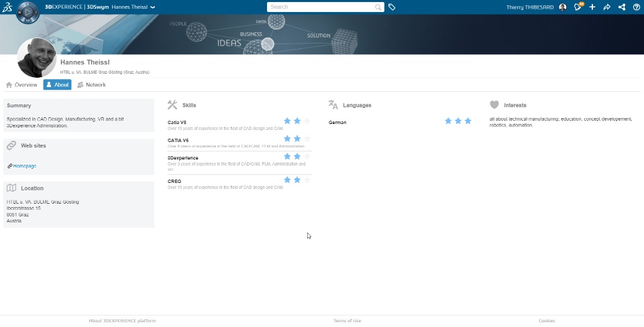Select the Catia V5 skill name
644x327 pixels.
(177, 122)
